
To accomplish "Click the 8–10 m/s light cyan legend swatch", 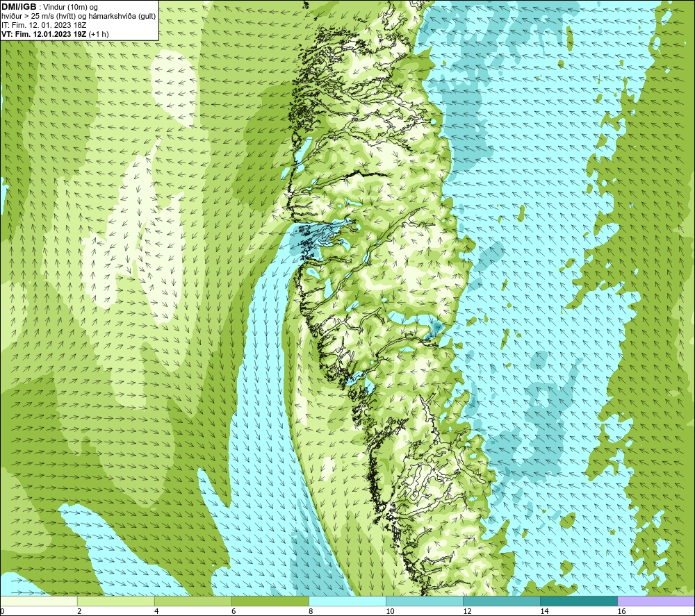I will pos(347,601).
